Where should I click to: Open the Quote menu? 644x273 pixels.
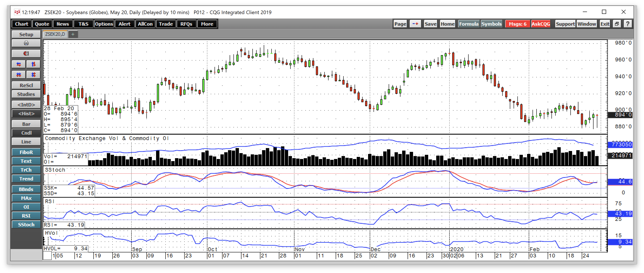coord(42,24)
